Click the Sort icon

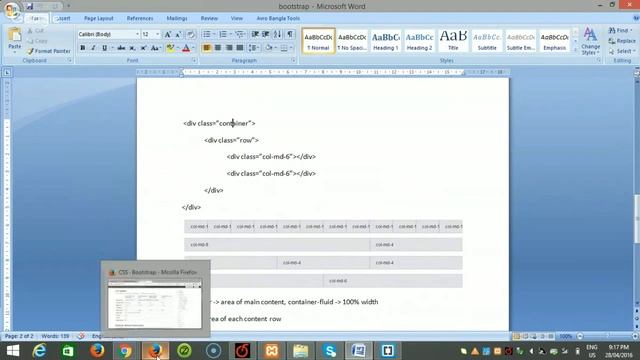coord(278,34)
